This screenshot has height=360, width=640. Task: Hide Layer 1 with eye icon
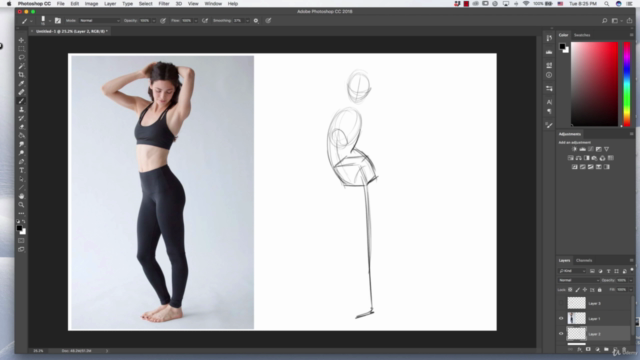tap(561, 318)
